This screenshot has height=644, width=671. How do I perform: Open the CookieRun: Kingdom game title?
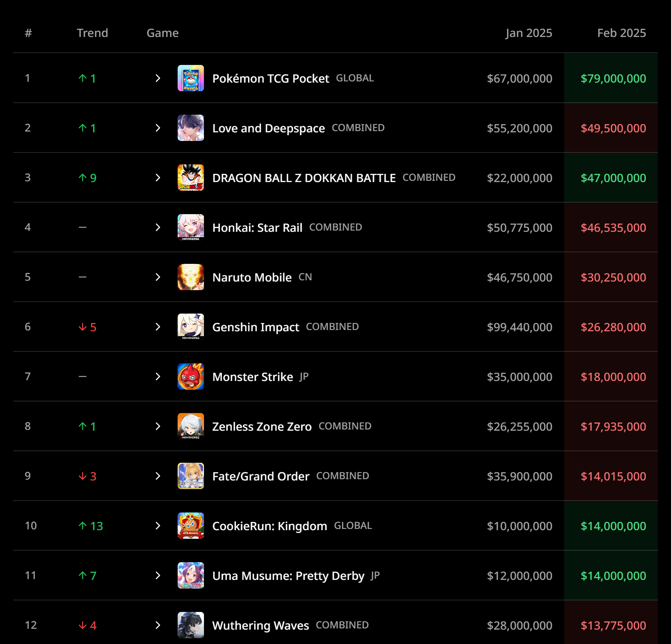(x=270, y=526)
